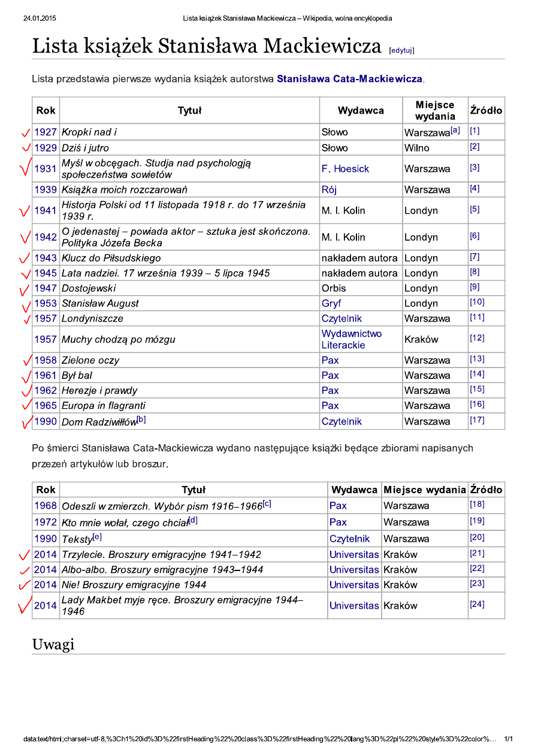Click the red checkmark beside 1990 Dom Radziwiłłów
This screenshot has height=756, width=535.
tap(26, 422)
